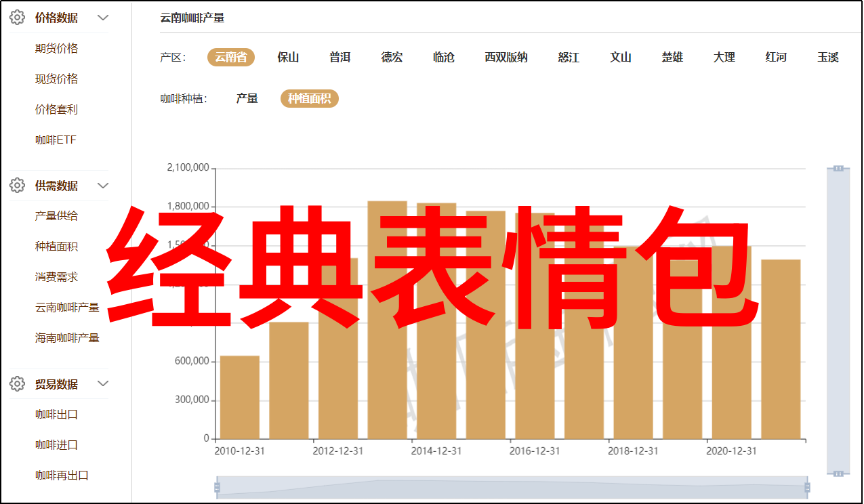
Task: Select the 云南省 region filter
Action: (231, 58)
